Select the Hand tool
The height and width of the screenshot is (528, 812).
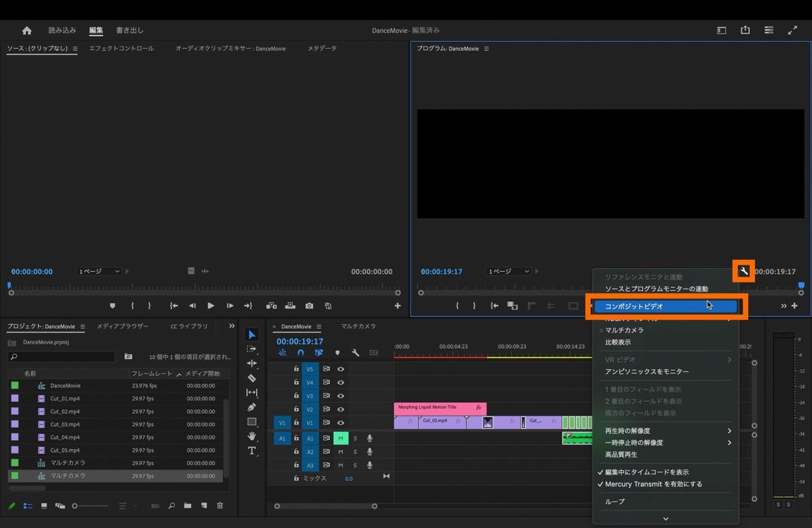(x=252, y=436)
